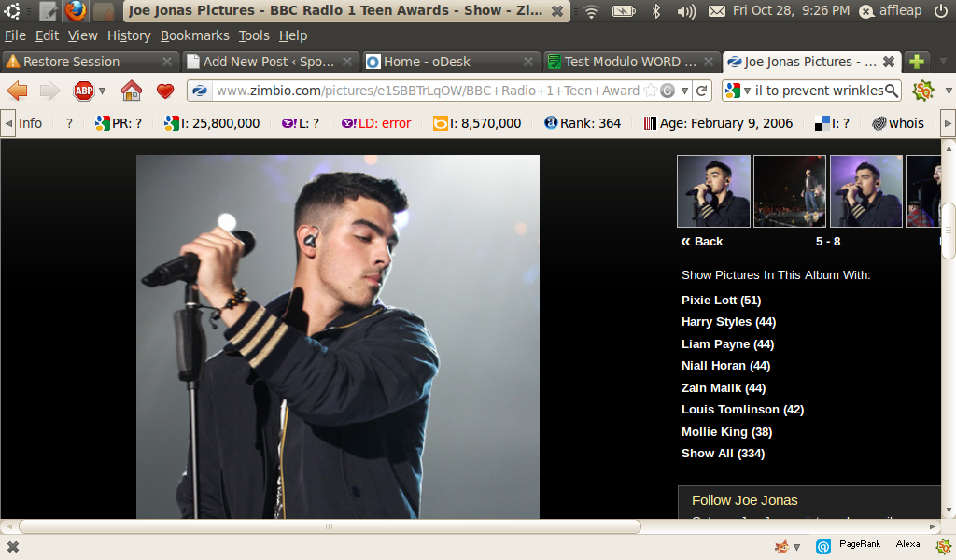Click the horizontal scrollbar thumb
Screen dimensions: 956x560
(x=330, y=526)
